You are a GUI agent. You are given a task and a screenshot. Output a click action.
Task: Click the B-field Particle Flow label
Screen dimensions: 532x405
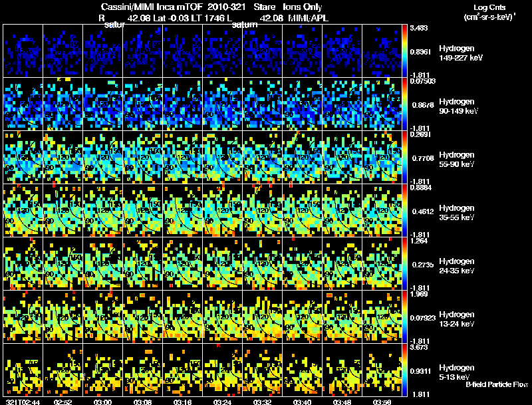tap(497, 384)
